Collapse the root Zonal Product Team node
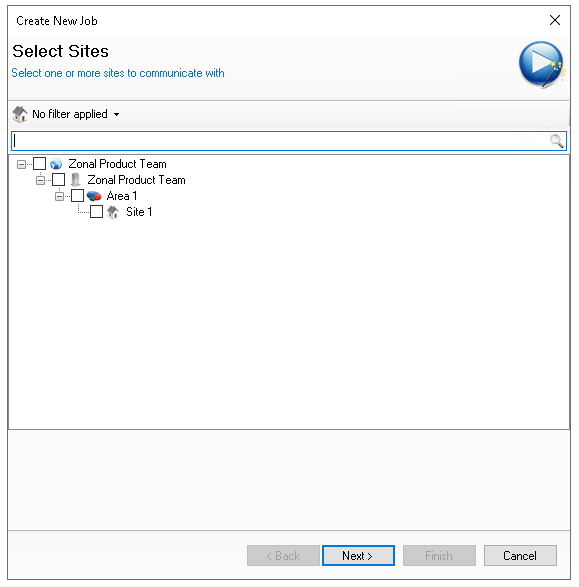Screen dimensions: 579x587 coord(21,164)
